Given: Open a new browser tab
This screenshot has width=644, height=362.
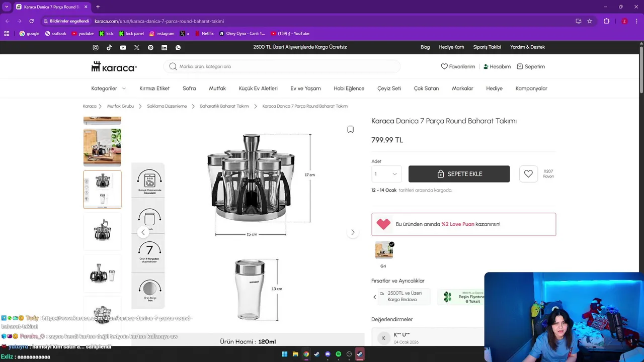Looking at the screenshot, I should pyautogui.click(x=98, y=7).
